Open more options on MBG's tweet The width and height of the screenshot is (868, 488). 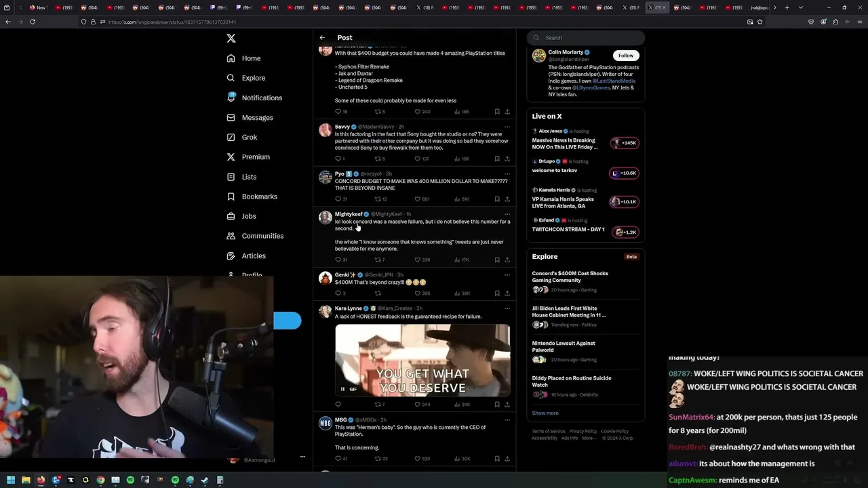(507, 420)
